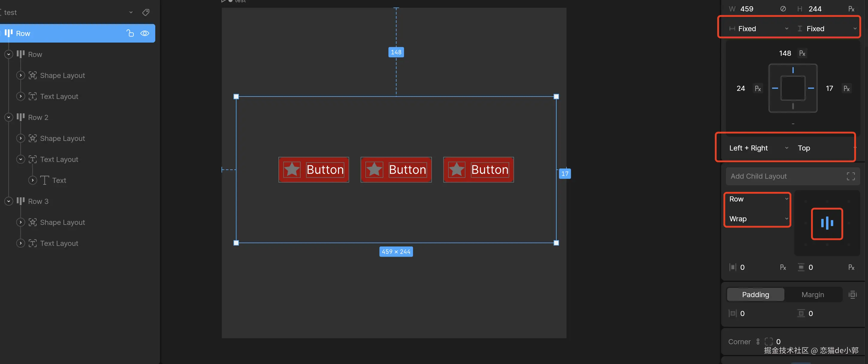The width and height of the screenshot is (868, 364).
Task: Click the tag icon beside test
Action: click(146, 13)
